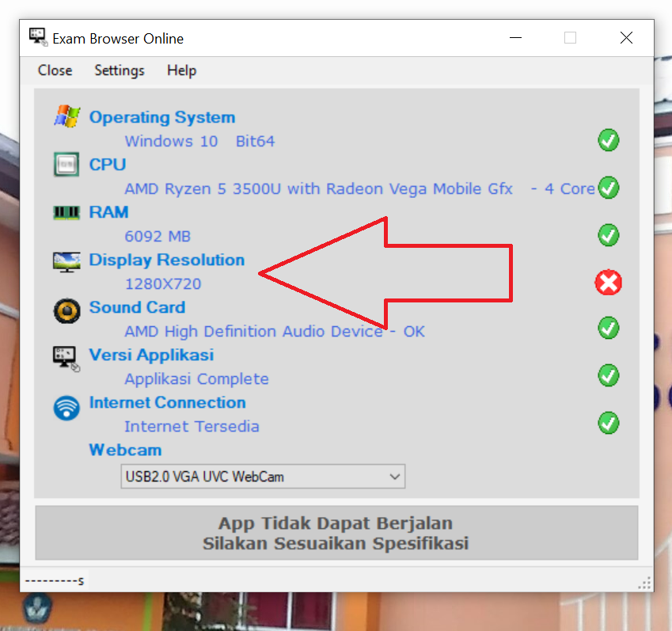Click the 6092 MB value

pos(158,236)
